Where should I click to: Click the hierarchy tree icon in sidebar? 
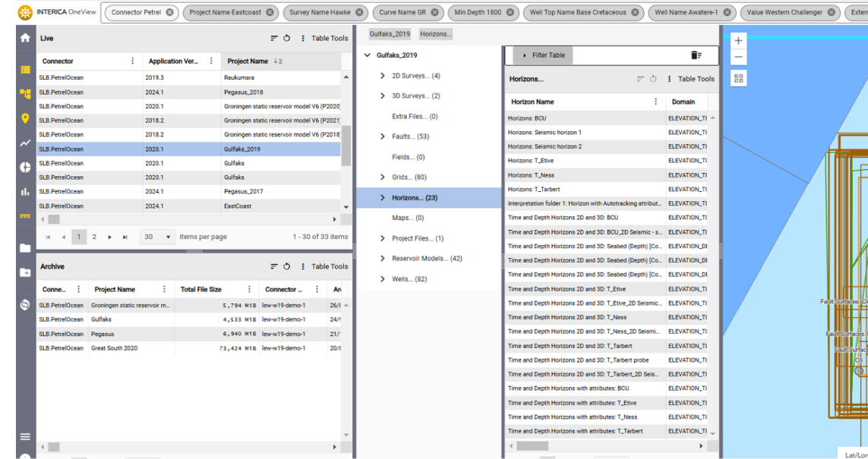(x=25, y=94)
